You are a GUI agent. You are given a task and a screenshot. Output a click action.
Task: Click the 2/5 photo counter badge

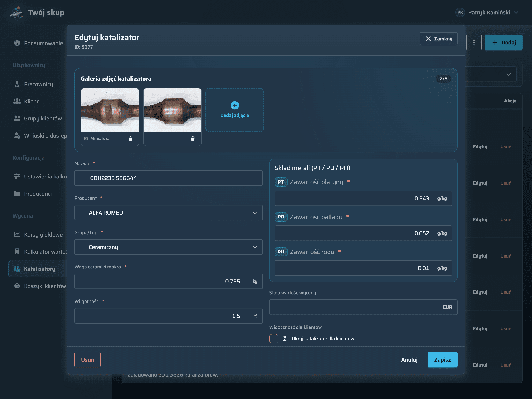pos(443,79)
